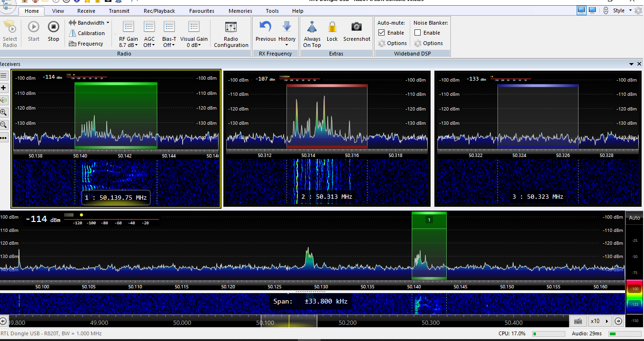The height and width of the screenshot is (341, 644).
Task: Open the x10 zoom factor dropdown
Action: pos(599,321)
